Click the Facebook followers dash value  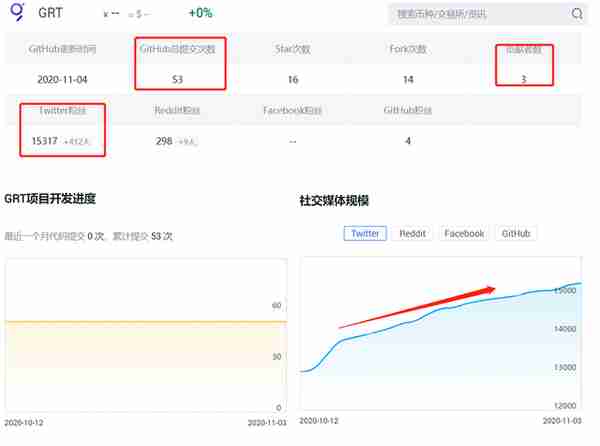pyautogui.click(x=292, y=142)
